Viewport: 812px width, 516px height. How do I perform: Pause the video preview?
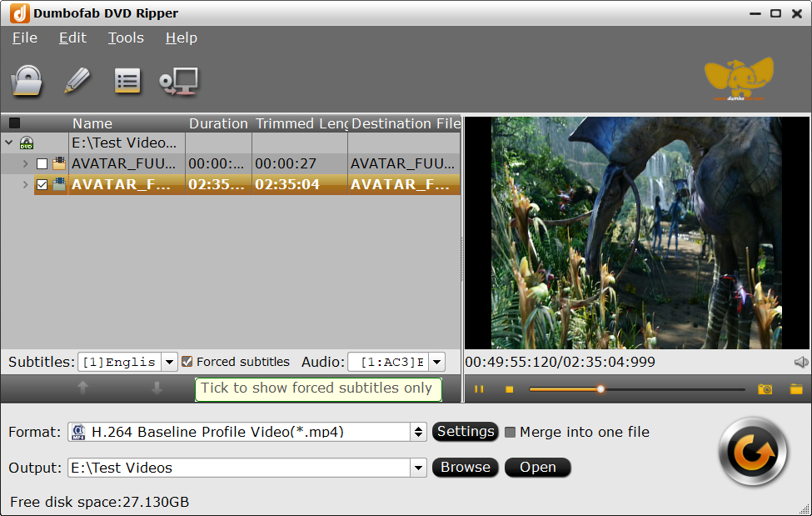pyautogui.click(x=479, y=389)
